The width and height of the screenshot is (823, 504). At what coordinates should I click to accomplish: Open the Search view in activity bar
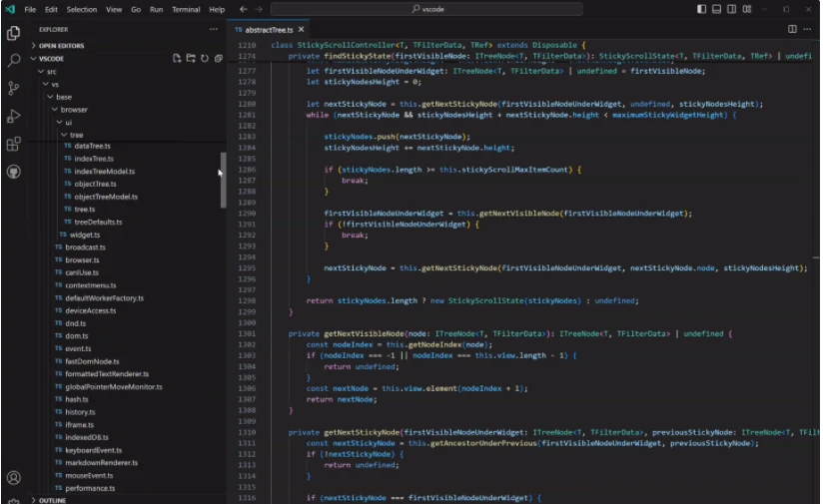(x=14, y=60)
